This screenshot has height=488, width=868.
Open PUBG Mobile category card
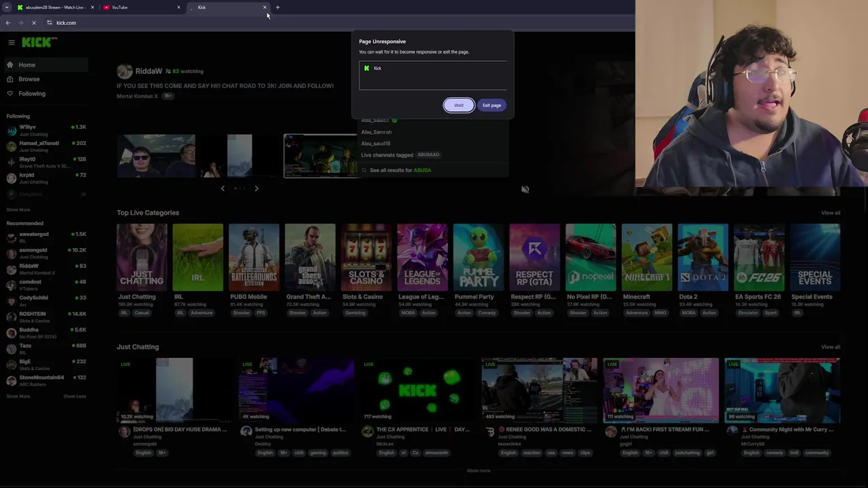pos(254,258)
